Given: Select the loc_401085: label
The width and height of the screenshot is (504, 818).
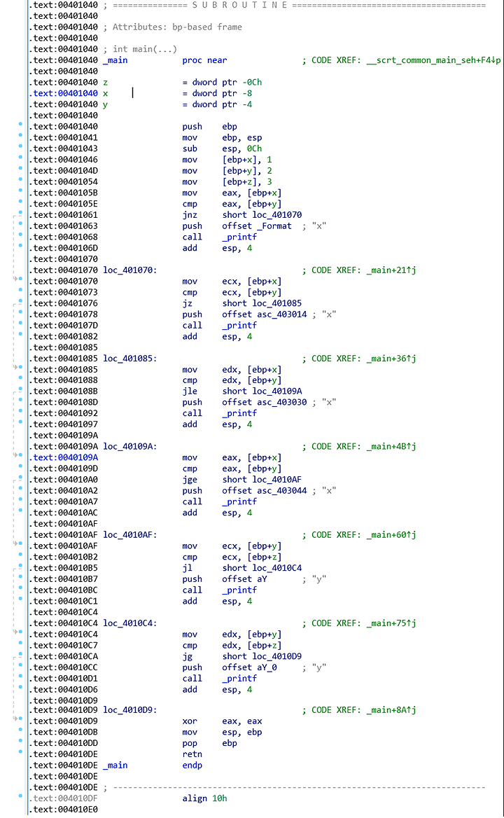Looking at the screenshot, I should 129,359.
